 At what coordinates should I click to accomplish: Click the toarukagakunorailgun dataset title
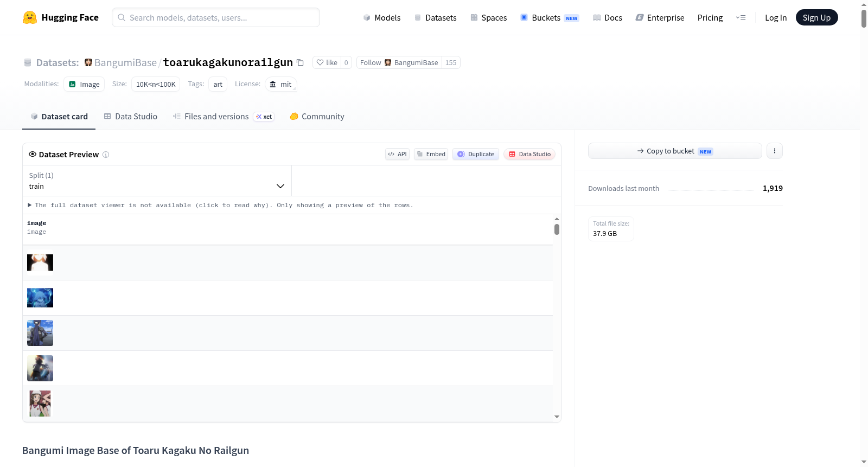click(228, 62)
